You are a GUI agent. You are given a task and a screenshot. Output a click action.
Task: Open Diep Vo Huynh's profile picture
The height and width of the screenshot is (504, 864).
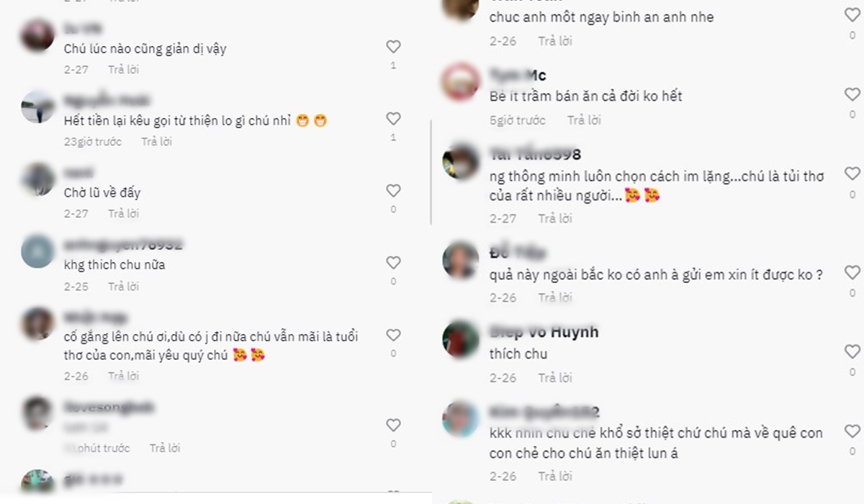461,338
